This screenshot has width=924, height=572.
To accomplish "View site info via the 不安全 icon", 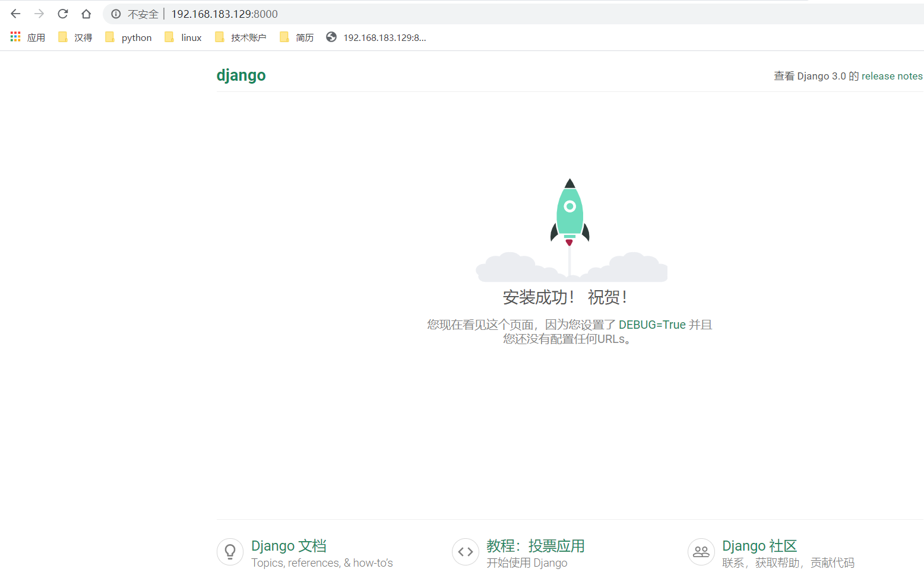I will (116, 14).
